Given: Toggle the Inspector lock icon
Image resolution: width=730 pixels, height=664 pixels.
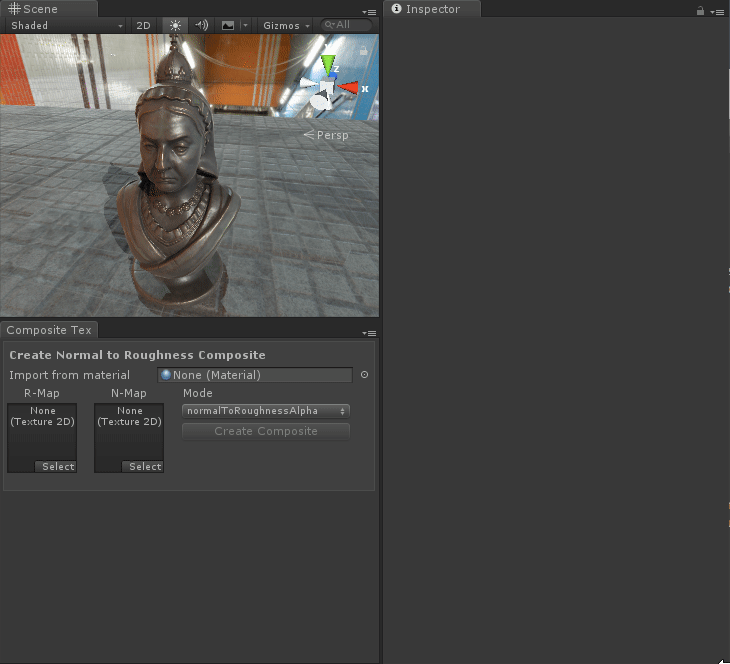Looking at the screenshot, I should click(700, 11).
